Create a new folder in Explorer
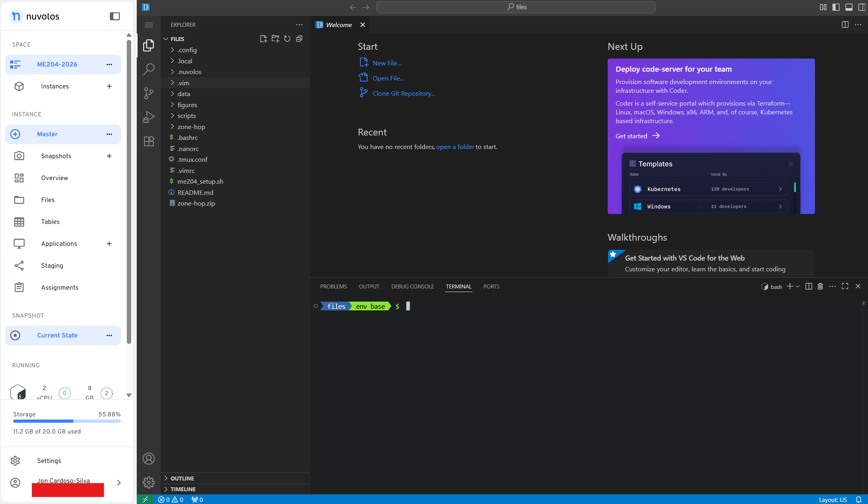Screen dimensions: 868x504 coord(275,39)
